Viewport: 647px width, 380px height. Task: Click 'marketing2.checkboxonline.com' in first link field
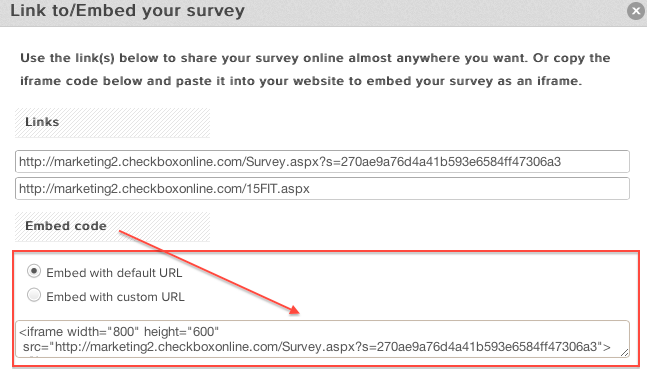point(148,162)
